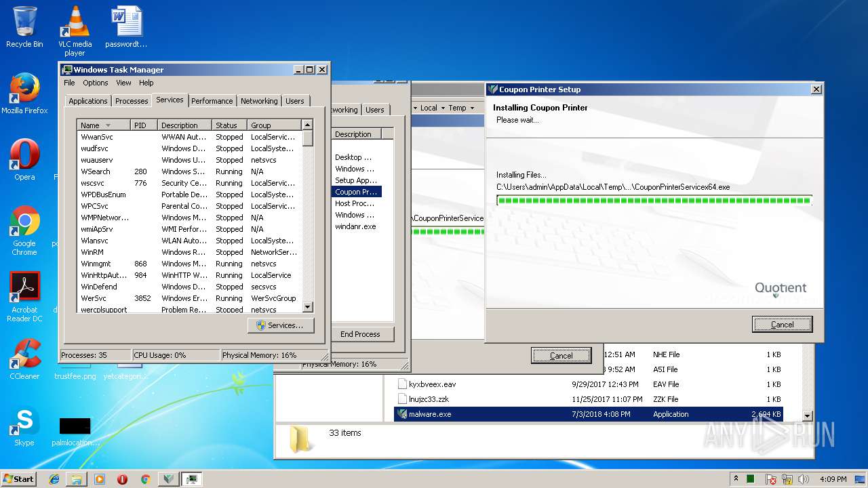Select the highlighted Coupon Pr... process row
Image resolution: width=868 pixels, height=488 pixels.
tap(357, 192)
